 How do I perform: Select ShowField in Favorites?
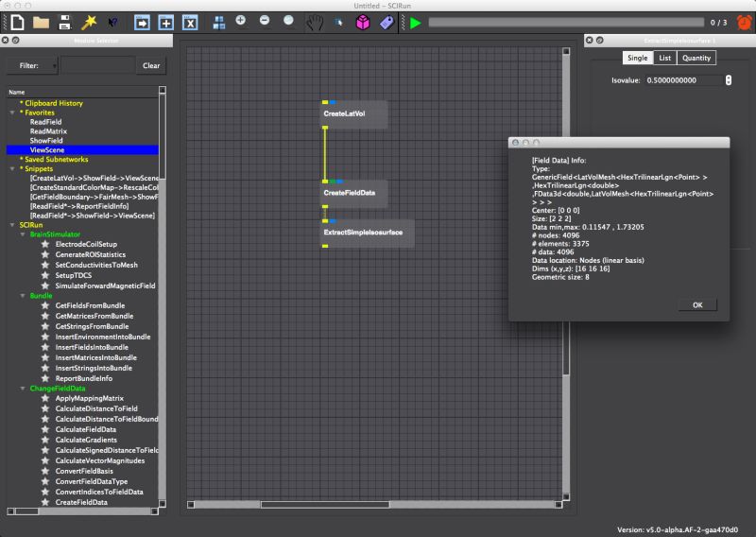[x=46, y=141]
